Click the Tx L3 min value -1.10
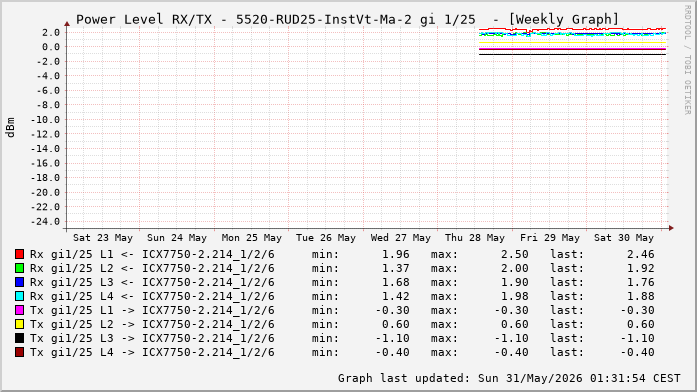 (393, 338)
